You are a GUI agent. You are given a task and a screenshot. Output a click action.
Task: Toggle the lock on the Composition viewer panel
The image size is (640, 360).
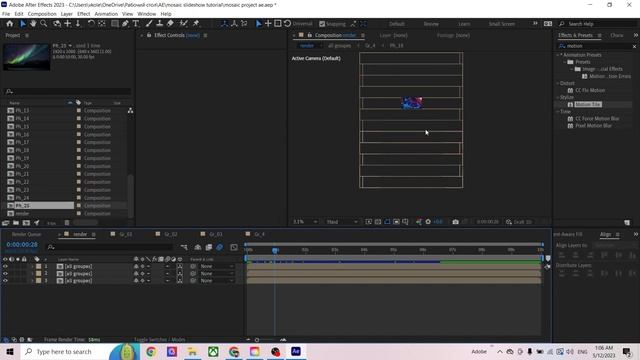pos(310,36)
